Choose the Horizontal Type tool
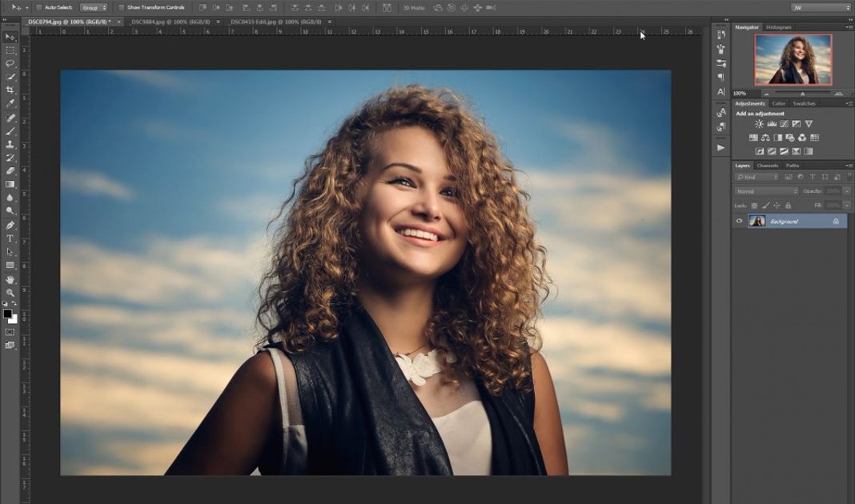 tap(10, 238)
